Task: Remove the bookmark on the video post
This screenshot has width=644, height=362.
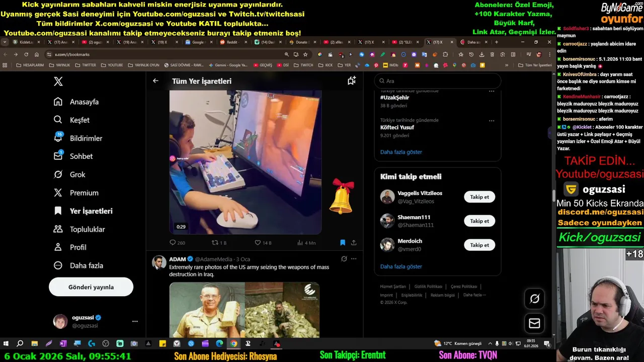Action: 343,243
